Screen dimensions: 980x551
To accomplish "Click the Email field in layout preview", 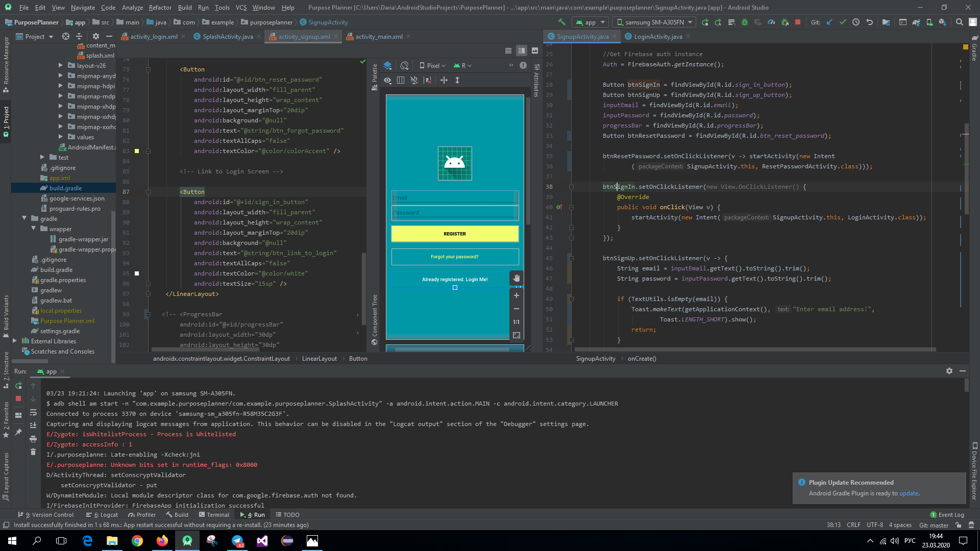I will (455, 197).
